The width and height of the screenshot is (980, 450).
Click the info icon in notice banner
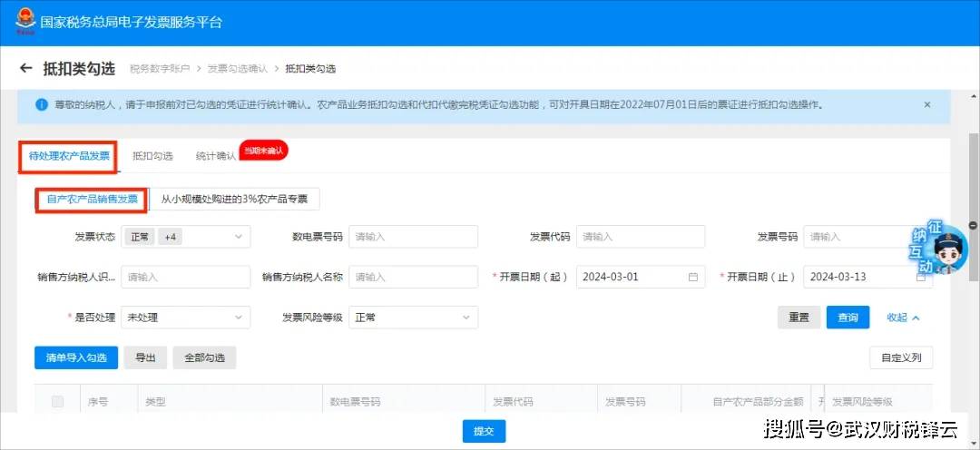[41, 105]
